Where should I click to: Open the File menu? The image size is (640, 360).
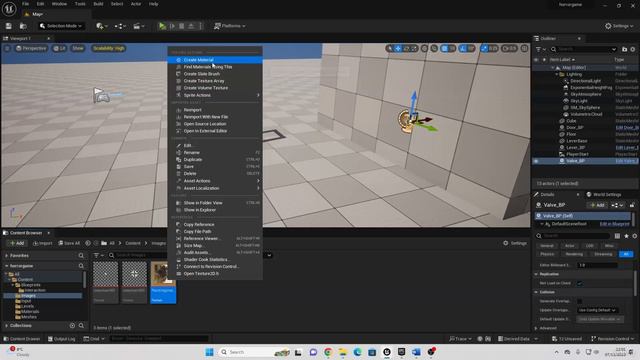click(x=25, y=4)
